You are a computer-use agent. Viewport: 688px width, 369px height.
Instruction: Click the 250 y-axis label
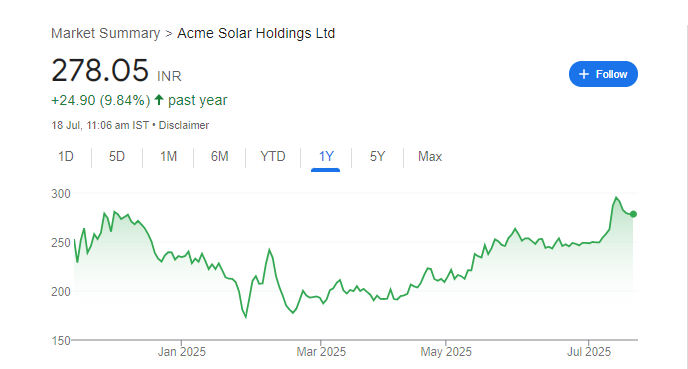pos(61,243)
